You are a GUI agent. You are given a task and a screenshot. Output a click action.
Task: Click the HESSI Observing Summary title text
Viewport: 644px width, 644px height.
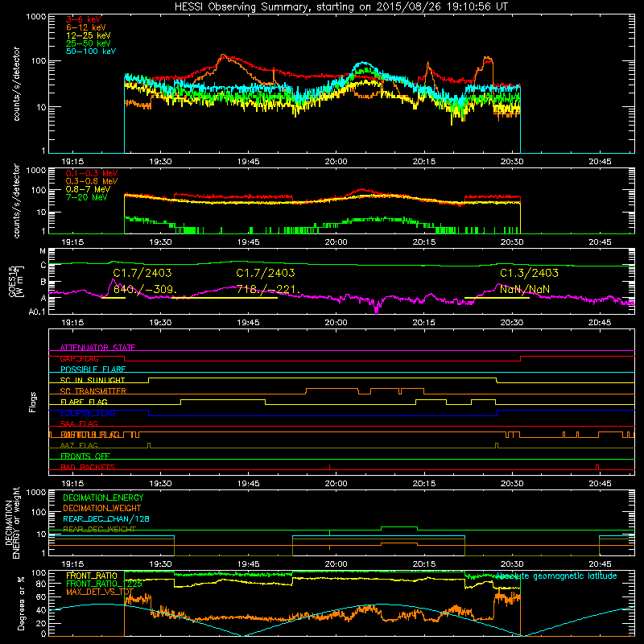point(341,6)
